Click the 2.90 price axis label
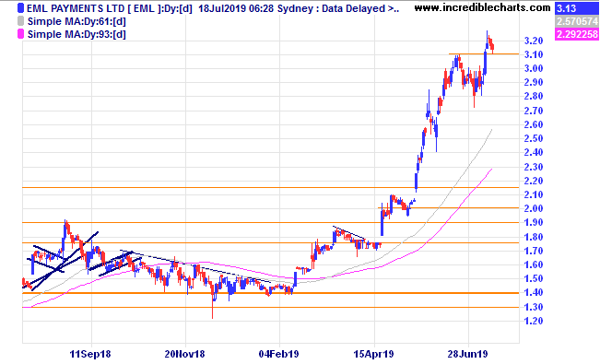This screenshot has height=364, width=600. (534, 82)
